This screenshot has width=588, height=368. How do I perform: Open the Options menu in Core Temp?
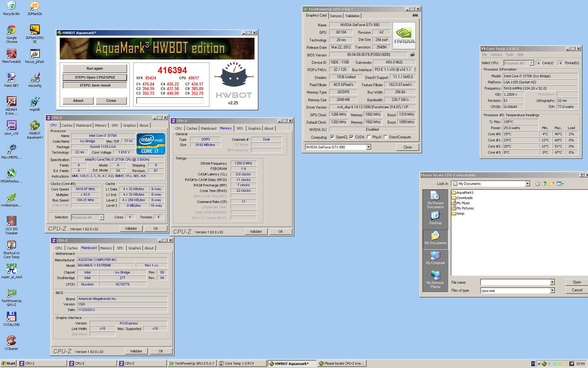(496, 55)
